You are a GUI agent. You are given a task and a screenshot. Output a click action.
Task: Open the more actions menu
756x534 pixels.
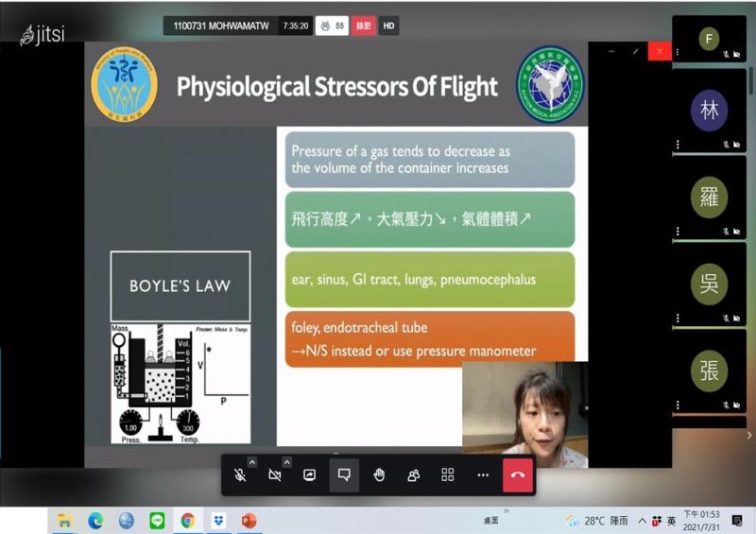pyautogui.click(x=483, y=475)
